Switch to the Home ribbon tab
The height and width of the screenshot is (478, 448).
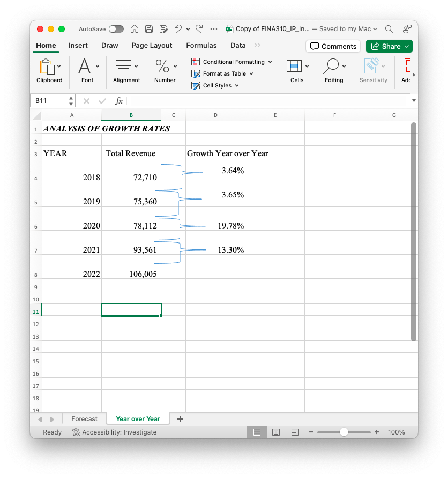[46, 46]
